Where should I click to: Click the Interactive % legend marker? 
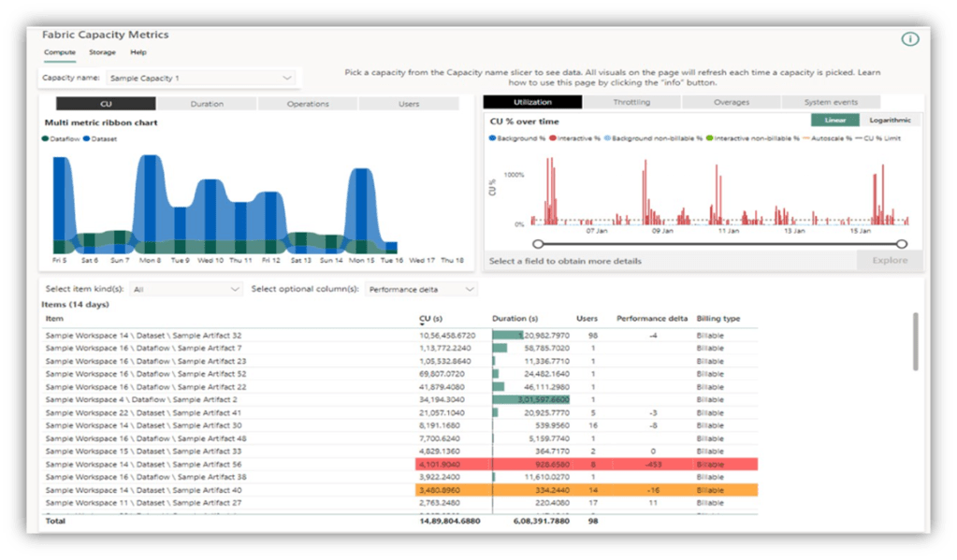click(x=554, y=138)
